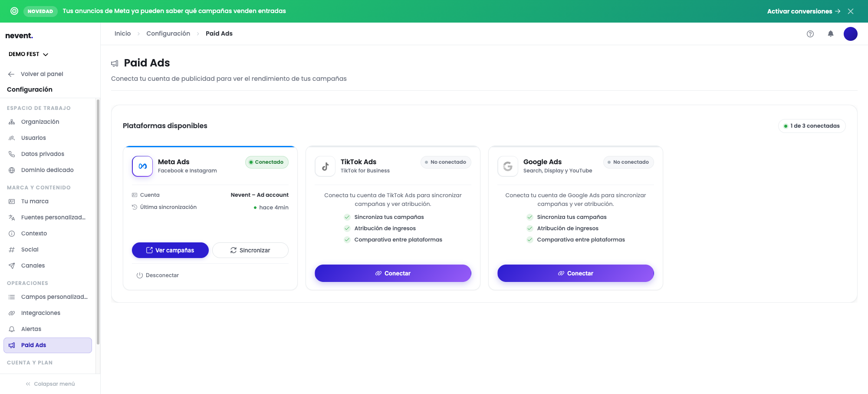Viewport: 868px width, 394px height.
Task: Open Canales sidebar item
Action: [48, 266]
